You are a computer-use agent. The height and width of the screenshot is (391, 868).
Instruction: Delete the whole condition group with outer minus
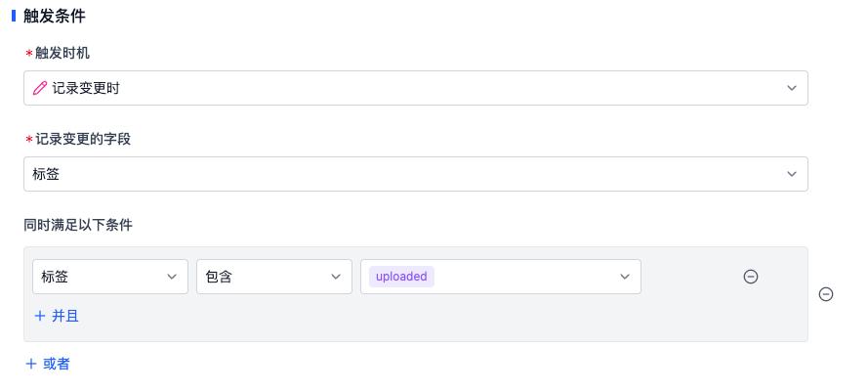pyautogui.click(x=825, y=294)
